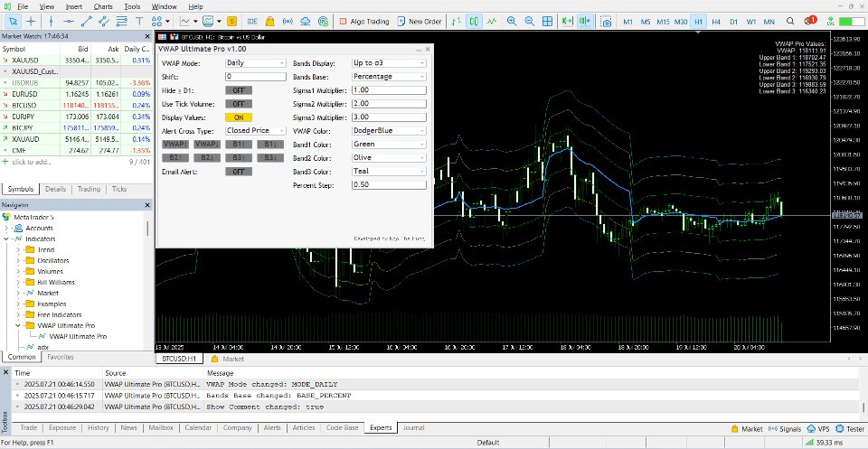Open the Band2 Color dropdown

pos(389,157)
